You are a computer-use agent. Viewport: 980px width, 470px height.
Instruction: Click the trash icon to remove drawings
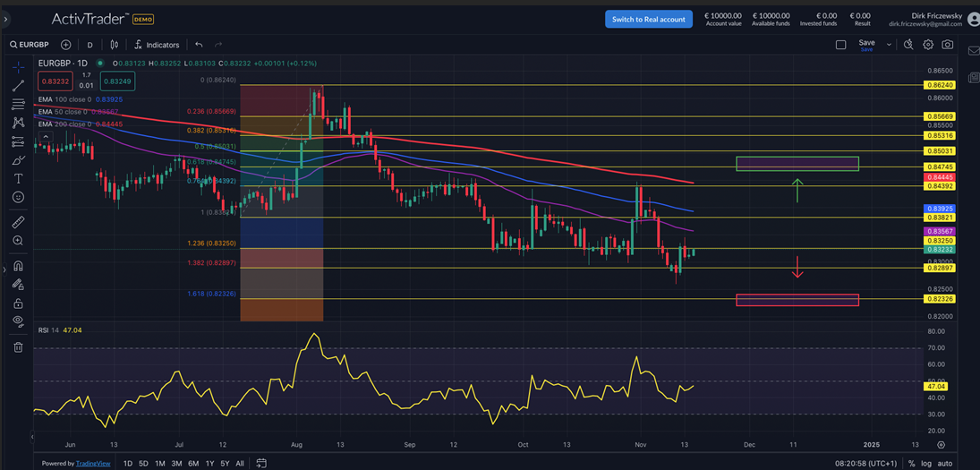click(x=18, y=347)
